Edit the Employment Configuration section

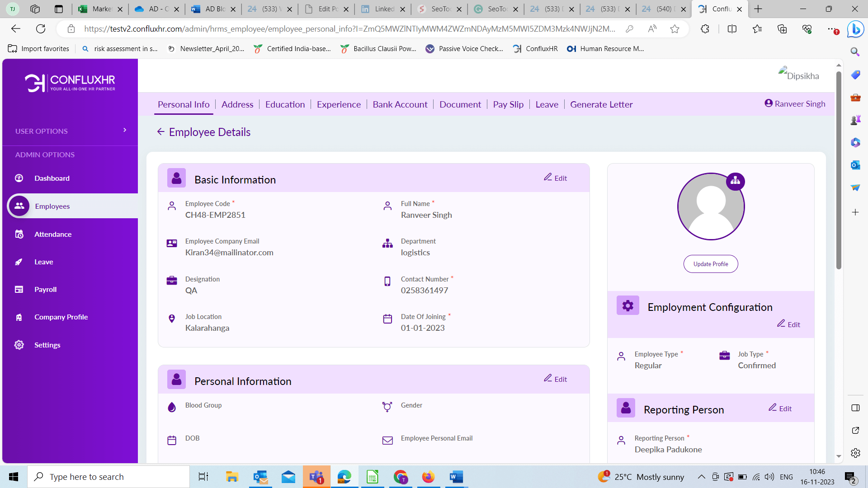788,324
